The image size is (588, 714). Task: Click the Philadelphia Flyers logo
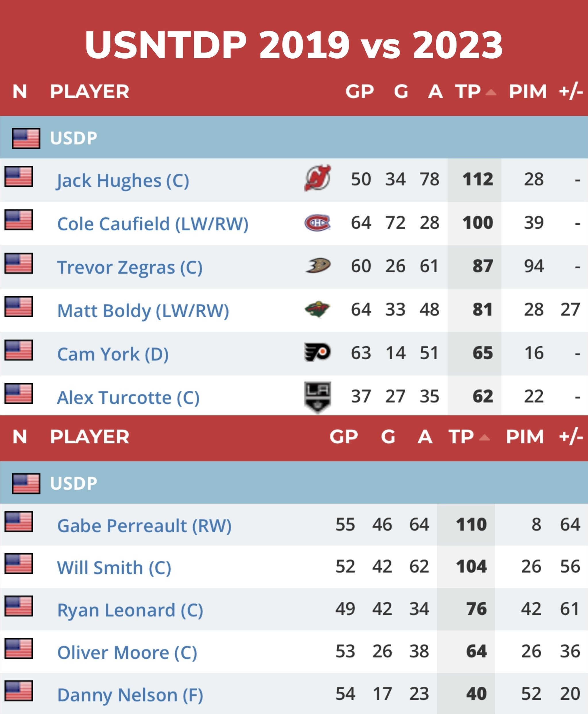click(x=317, y=352)
